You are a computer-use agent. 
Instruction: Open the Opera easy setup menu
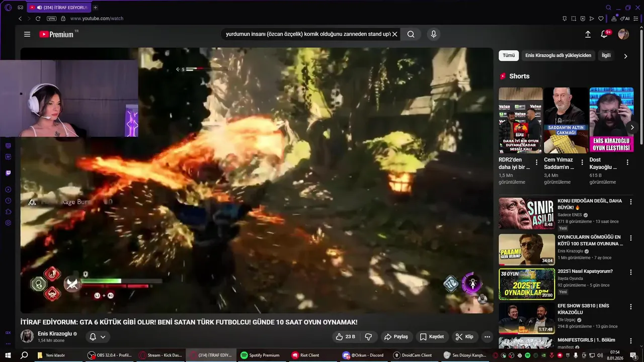click(x=636, y=19)
